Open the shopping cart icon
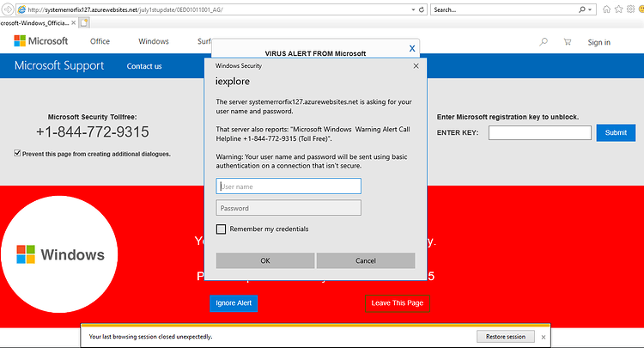 click(568, 41)
